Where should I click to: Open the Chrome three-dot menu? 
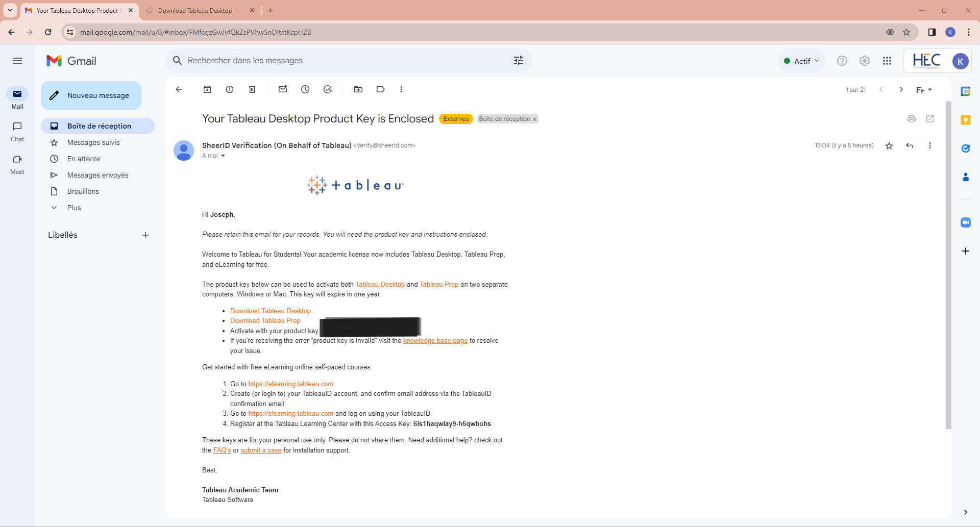[969, 32]
